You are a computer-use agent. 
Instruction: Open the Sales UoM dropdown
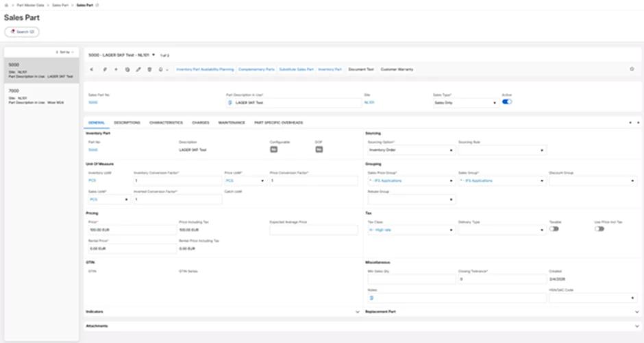(x=109, y=200)
